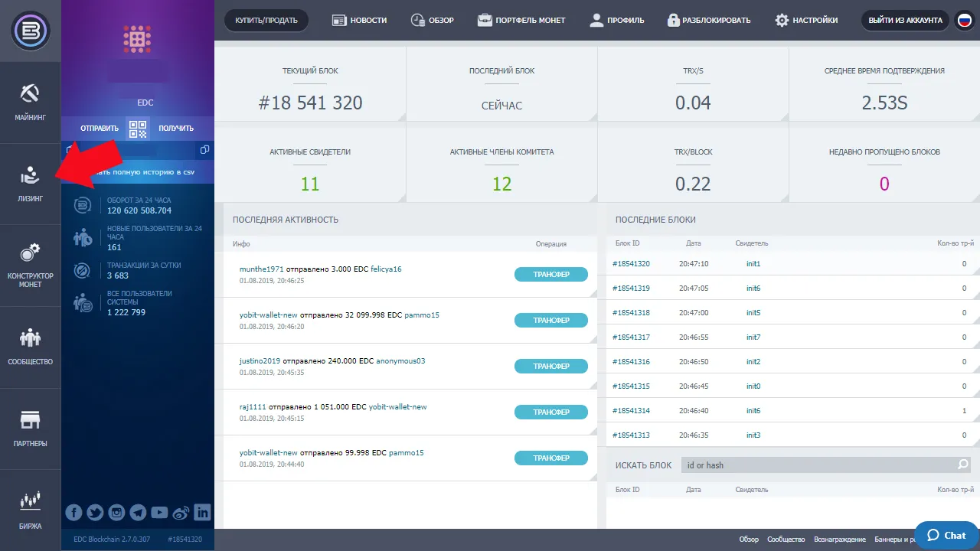Click the Russian flag language selector

(x=965, y=21)
